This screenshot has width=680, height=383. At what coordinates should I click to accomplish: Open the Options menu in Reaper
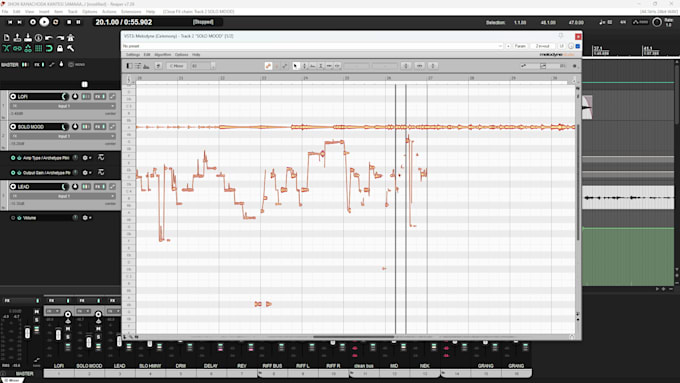90,12
